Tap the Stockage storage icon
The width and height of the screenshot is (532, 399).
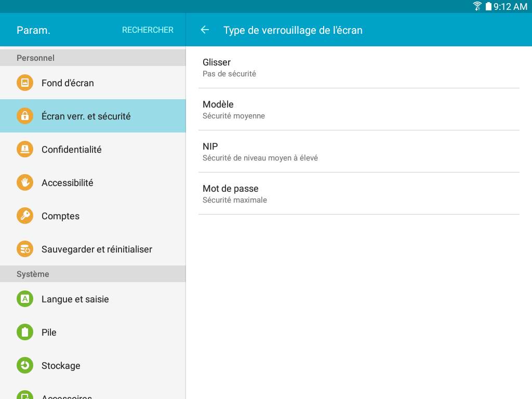click(x=25, y=365)
